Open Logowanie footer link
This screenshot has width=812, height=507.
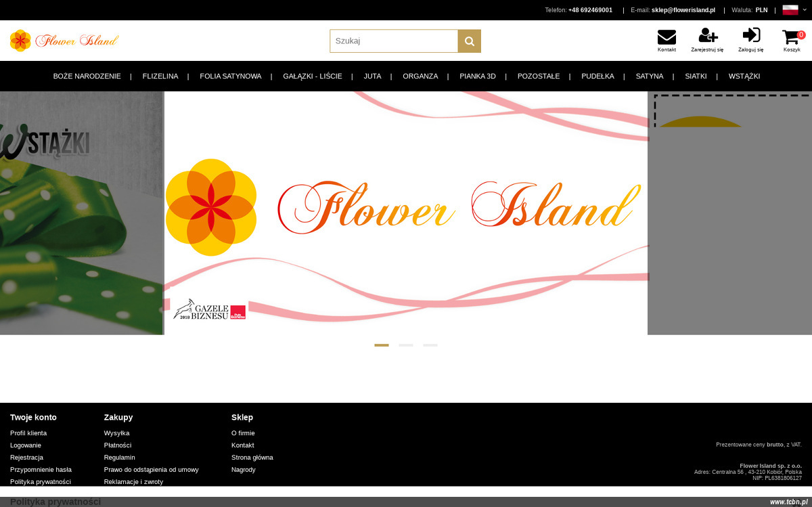point(26,445)
